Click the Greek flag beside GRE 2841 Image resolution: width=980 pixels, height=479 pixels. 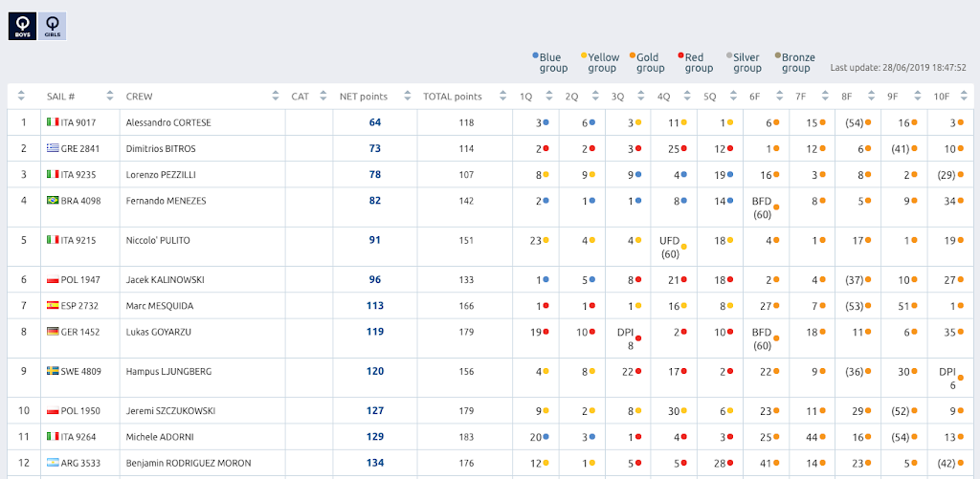[53, 148]
